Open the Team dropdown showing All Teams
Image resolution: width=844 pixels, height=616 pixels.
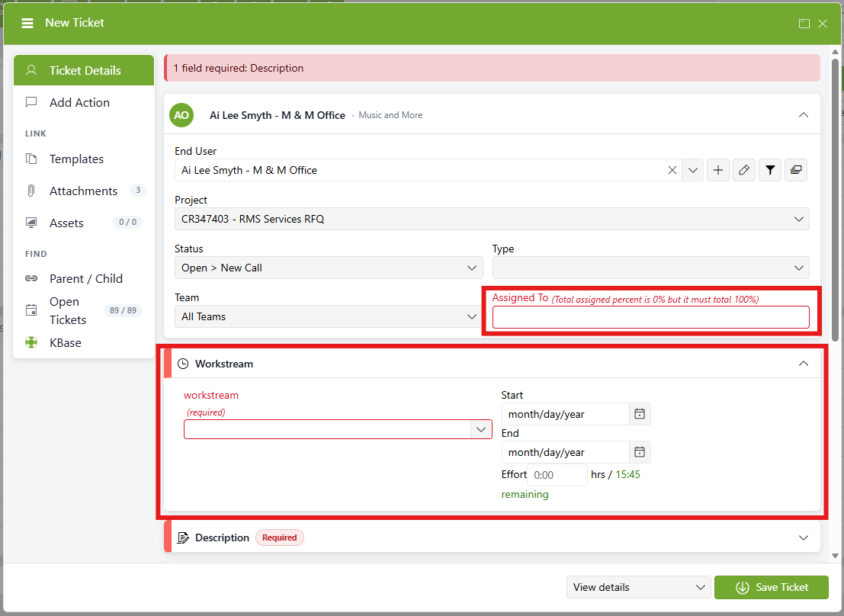click(326, 316)
